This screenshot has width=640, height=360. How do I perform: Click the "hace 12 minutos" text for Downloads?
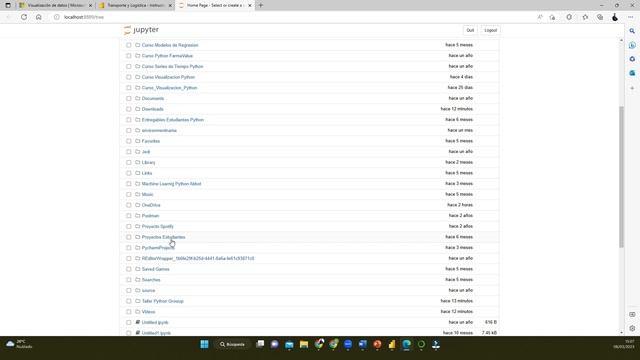click(x=456, y=109)
